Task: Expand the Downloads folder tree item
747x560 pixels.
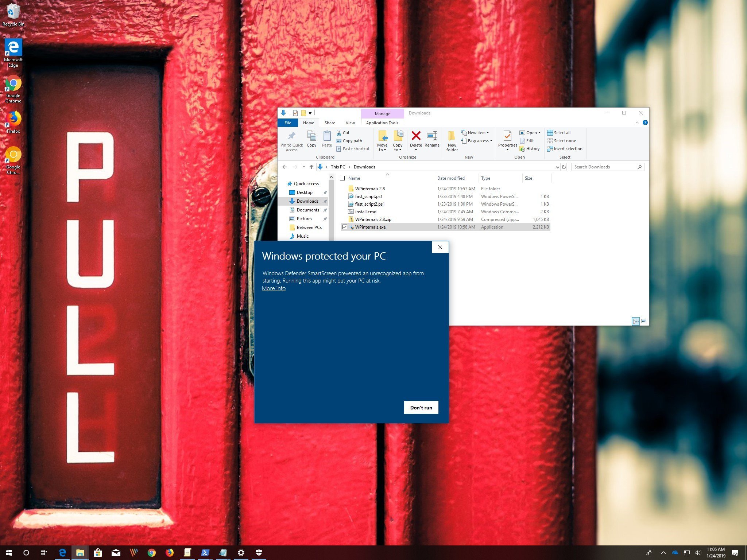Action: [285, 201]
